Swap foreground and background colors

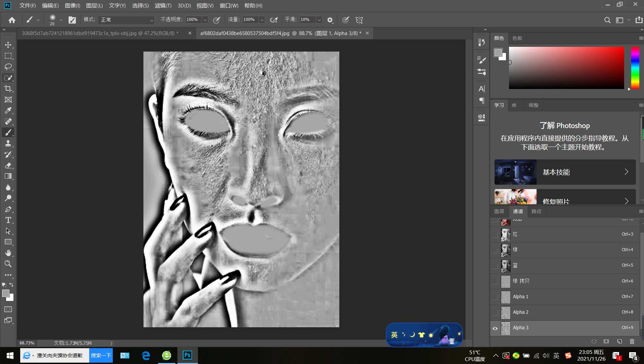(x=11, y=285)
